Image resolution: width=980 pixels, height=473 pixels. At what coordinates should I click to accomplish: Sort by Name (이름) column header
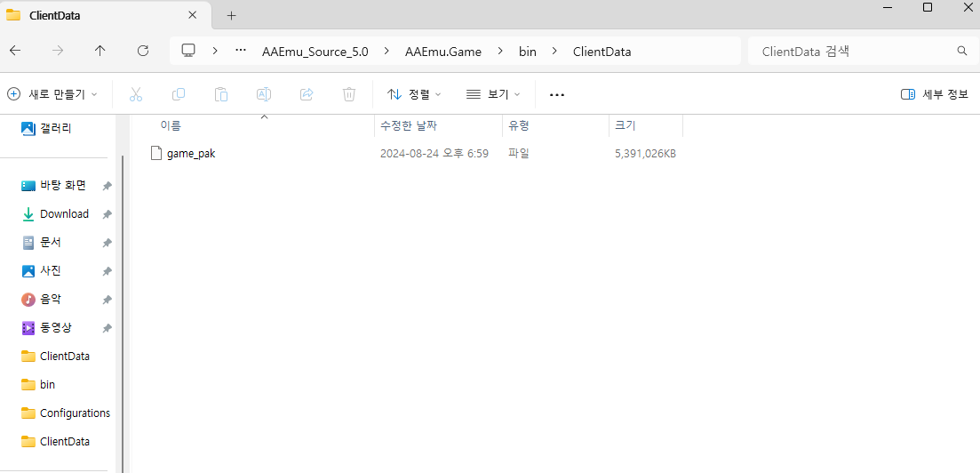(x=253, y=125)
